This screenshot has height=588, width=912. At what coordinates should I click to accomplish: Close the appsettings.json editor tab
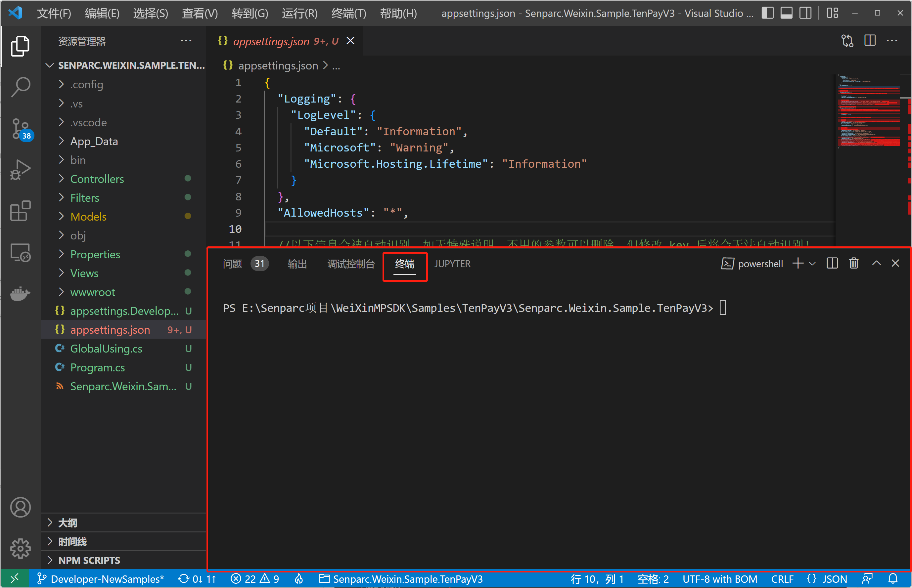[350, 40]
